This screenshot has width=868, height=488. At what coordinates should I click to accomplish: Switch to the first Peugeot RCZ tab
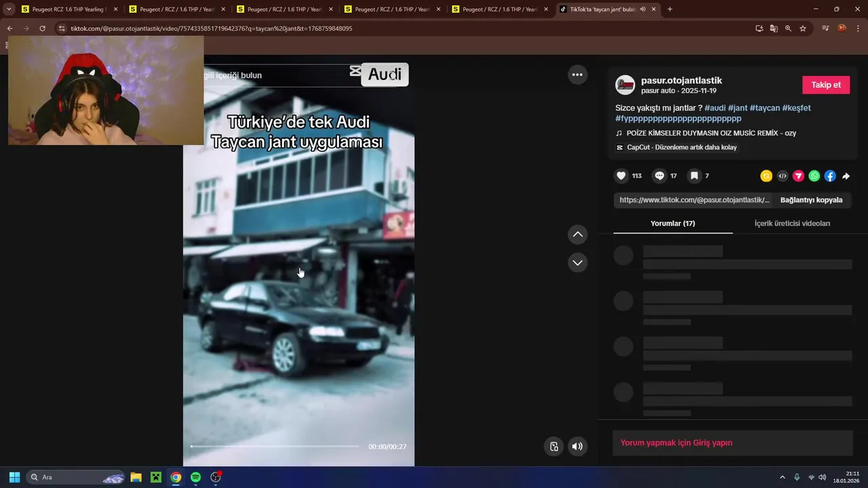pyautogui.click(x=68, y=9)
